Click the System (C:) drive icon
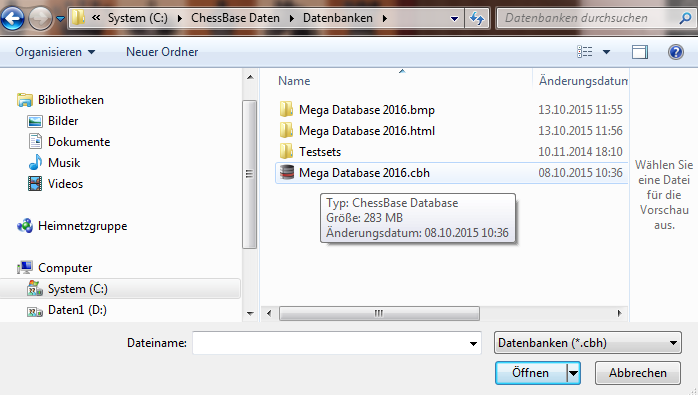The height and width of the screenshot is (395, 698). click(x=35, y=289)
